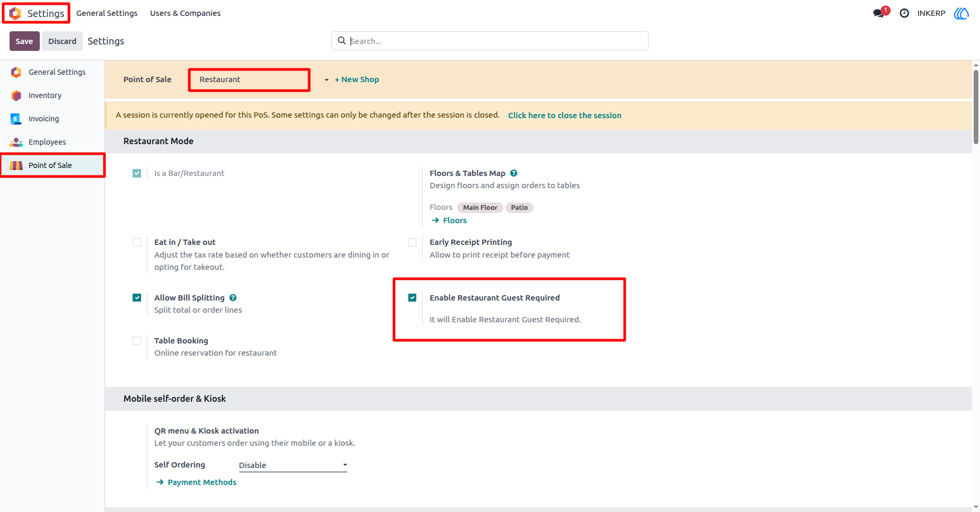Expand the Self Ordering Disable dropdown
This screenshot has height=512, width=980.
[293, 465]
